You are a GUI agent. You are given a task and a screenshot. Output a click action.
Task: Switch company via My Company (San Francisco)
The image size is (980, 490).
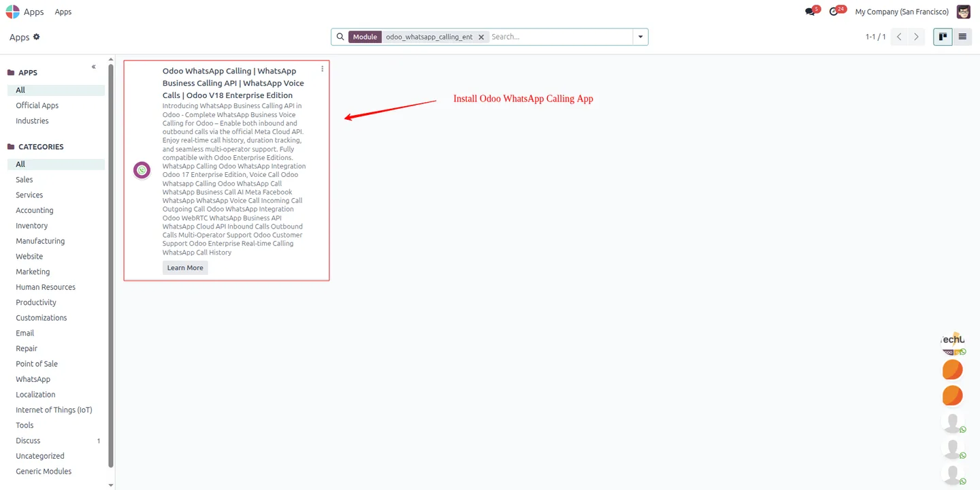coord(902,12)
